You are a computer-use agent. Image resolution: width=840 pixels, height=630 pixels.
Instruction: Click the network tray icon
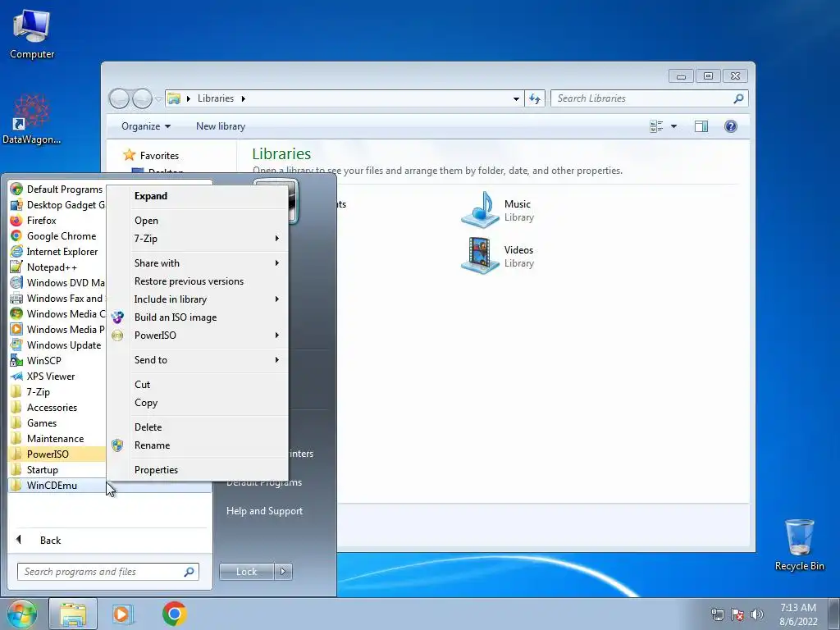click(717, 614)
